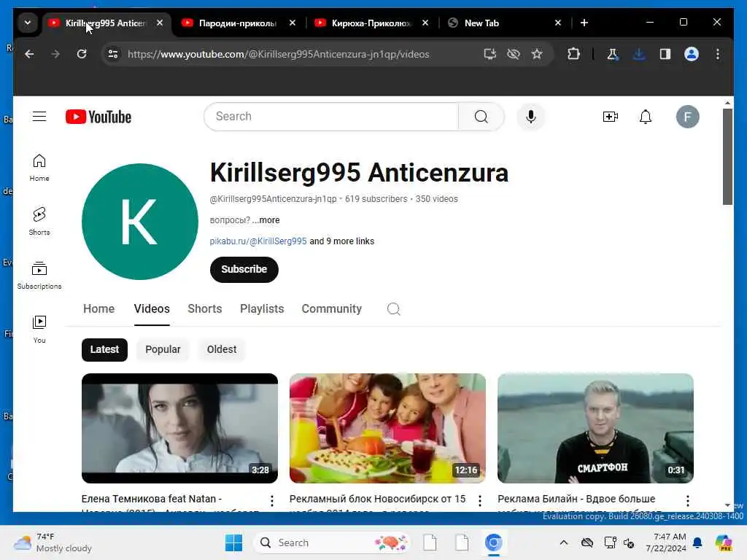Open options for Елена Темникова video
This screenshot has height=560, width=747.
(x=271, y=500)
